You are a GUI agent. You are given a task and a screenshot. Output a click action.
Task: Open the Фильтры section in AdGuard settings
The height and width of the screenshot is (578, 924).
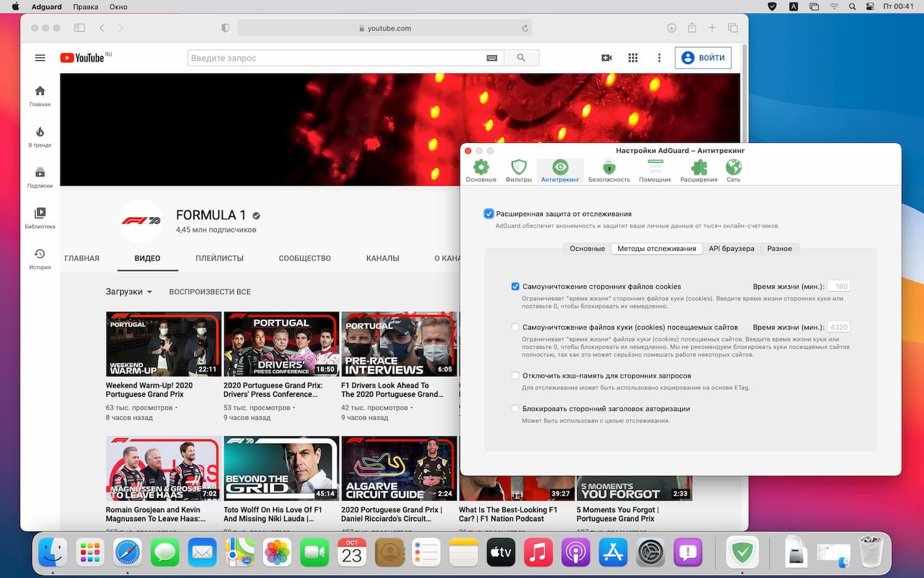518,170
